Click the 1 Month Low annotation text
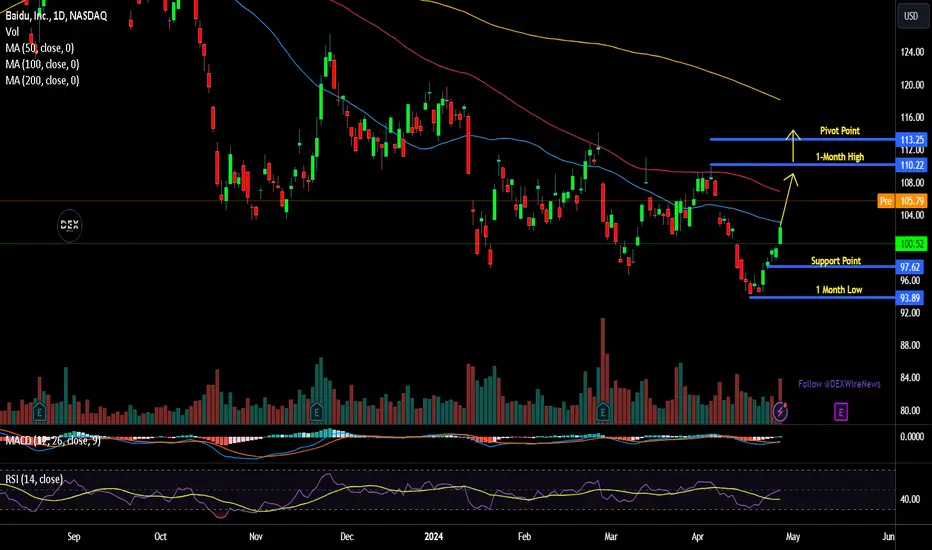 click(839, 290)
